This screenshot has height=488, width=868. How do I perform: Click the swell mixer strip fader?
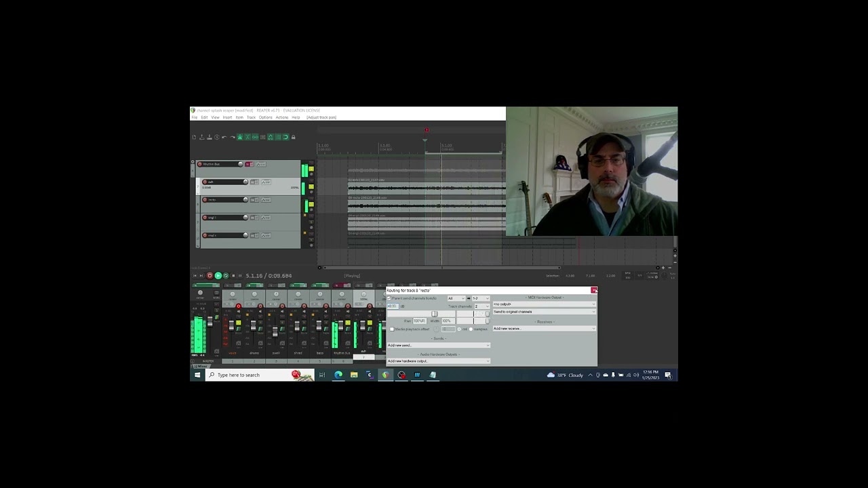tap(275, 331)
